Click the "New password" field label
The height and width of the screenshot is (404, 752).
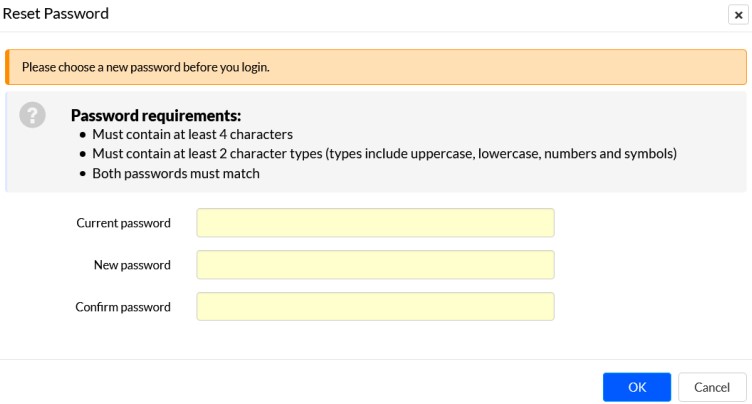pos(132,265)
